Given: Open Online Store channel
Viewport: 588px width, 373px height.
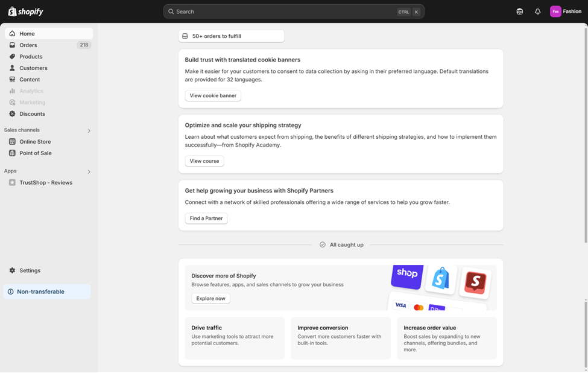Looking at the screenshot, I should tap(49, 141).
